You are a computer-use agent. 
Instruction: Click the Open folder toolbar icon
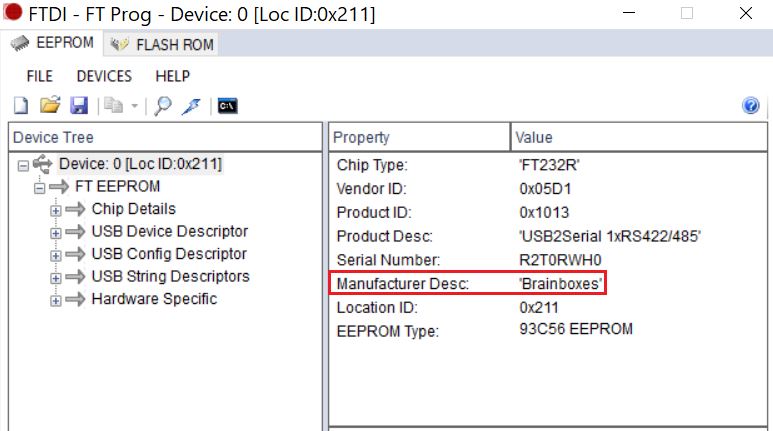click(50, 106)
